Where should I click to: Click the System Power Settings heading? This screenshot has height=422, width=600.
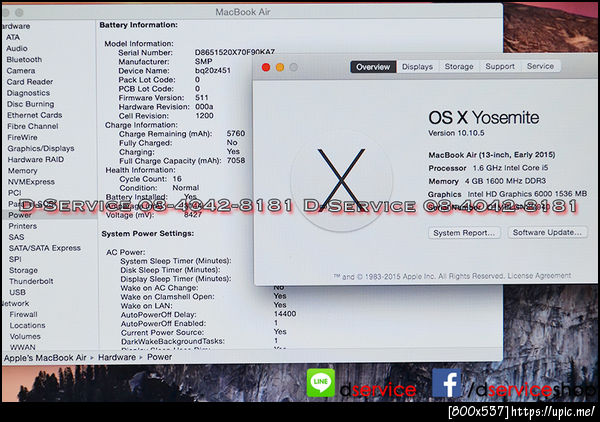148,233
